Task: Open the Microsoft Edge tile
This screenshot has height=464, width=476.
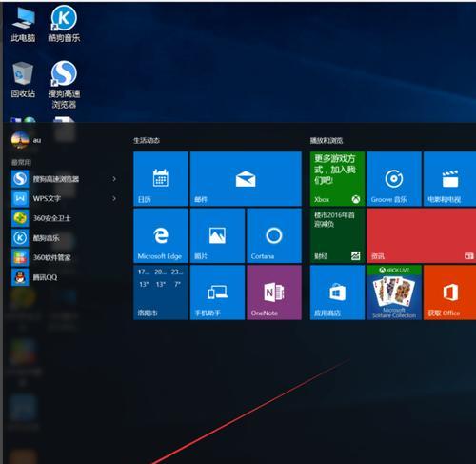Action: (161, 235)
